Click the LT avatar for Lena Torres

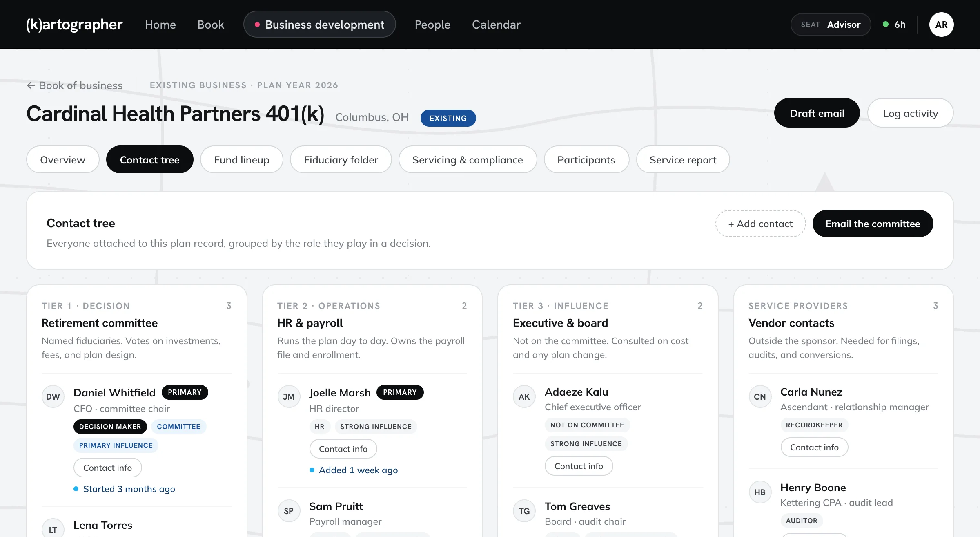tap(53, 529)
